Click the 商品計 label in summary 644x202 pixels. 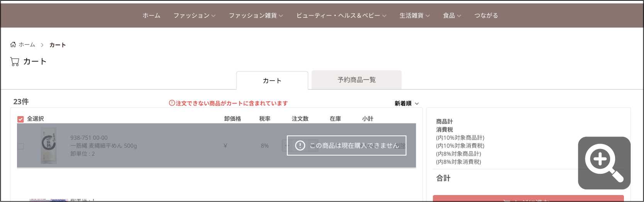click(444, 122)
